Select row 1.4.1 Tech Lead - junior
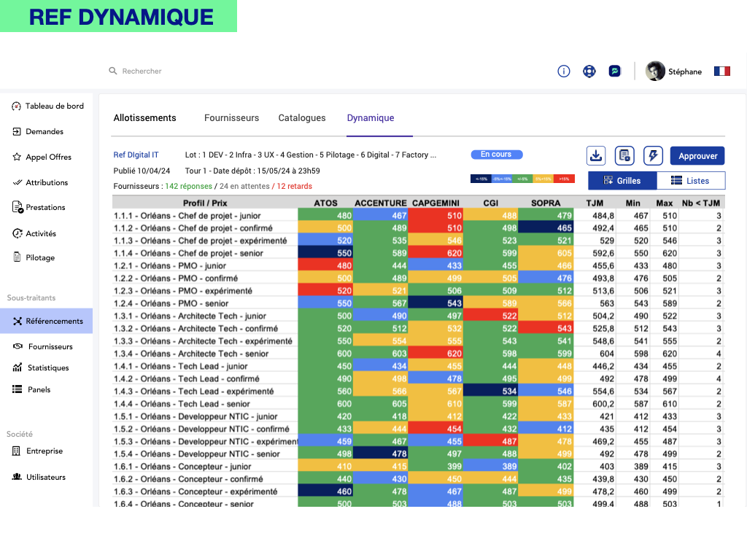 (x=418, y=366)
